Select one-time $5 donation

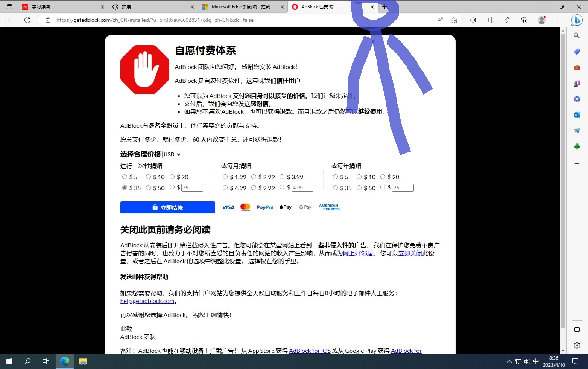point(125,177)
